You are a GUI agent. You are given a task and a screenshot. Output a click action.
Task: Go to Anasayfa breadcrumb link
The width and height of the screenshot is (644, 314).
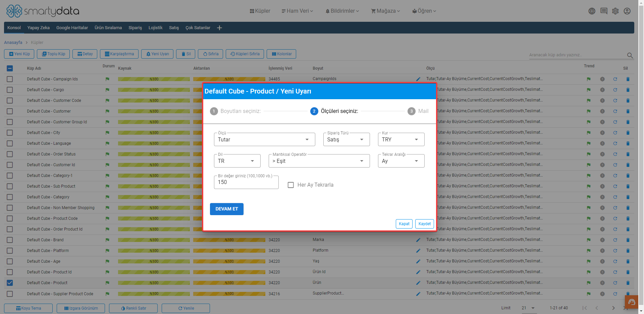tap(13, 43)
